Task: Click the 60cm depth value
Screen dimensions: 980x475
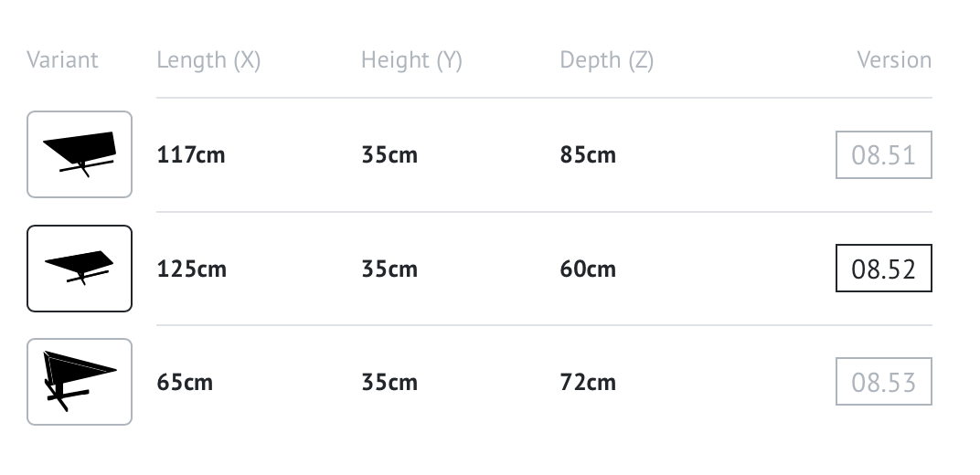Action: pyautogui.click(x=588, y=269)
